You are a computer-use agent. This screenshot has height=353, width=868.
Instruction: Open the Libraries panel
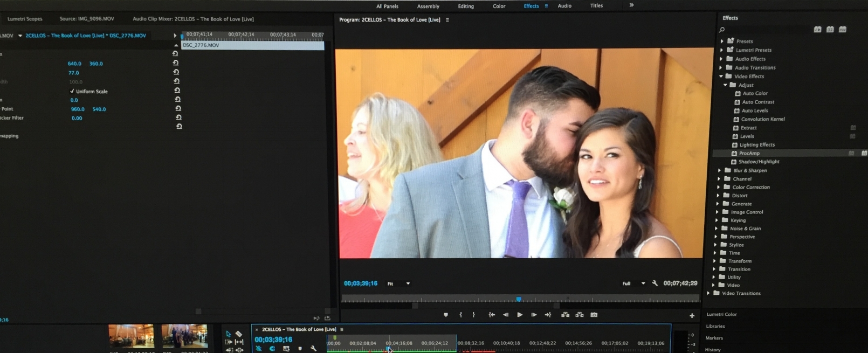click(x=715, y=326)
